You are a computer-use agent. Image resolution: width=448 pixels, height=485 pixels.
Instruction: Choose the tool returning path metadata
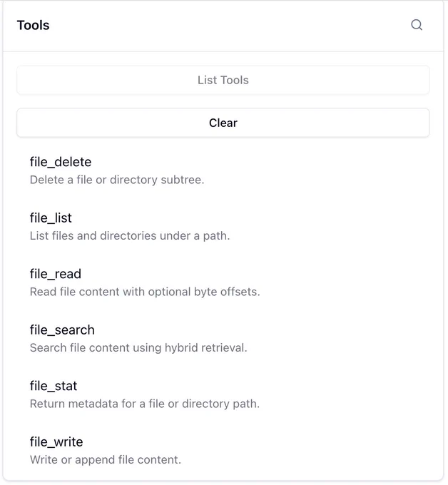pos(223,394)
